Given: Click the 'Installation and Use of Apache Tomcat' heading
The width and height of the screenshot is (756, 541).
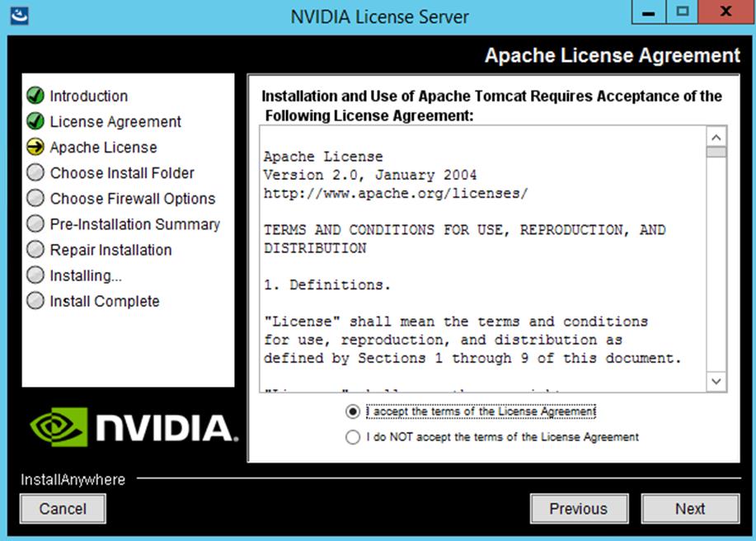Looking at the screenshot, I should click(x=492, y=106).
